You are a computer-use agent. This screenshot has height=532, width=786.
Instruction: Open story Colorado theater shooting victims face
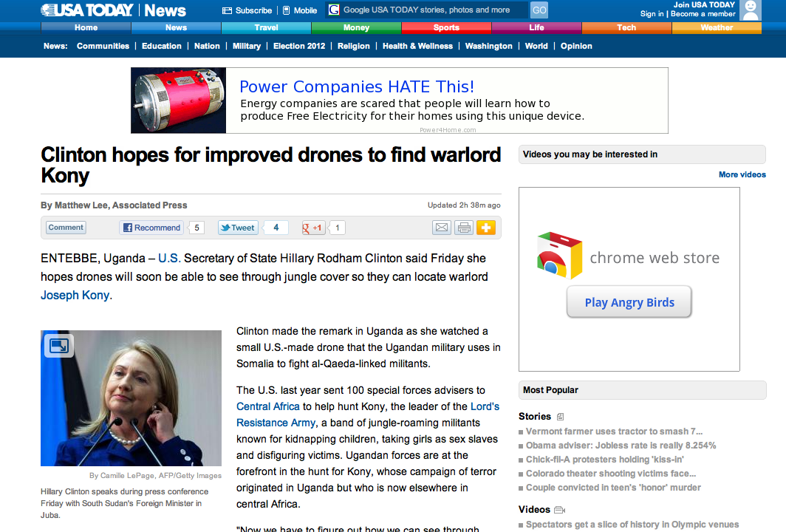[x=610, y=474]
